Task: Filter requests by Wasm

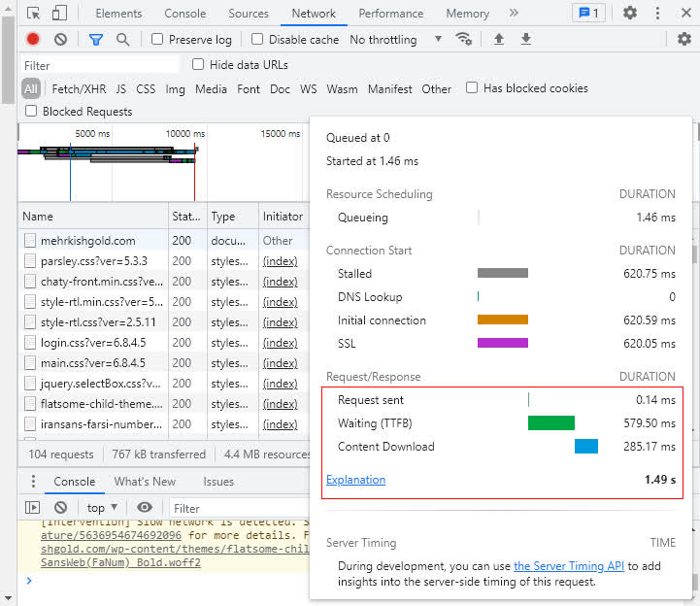Action: (x=342, y=89)
